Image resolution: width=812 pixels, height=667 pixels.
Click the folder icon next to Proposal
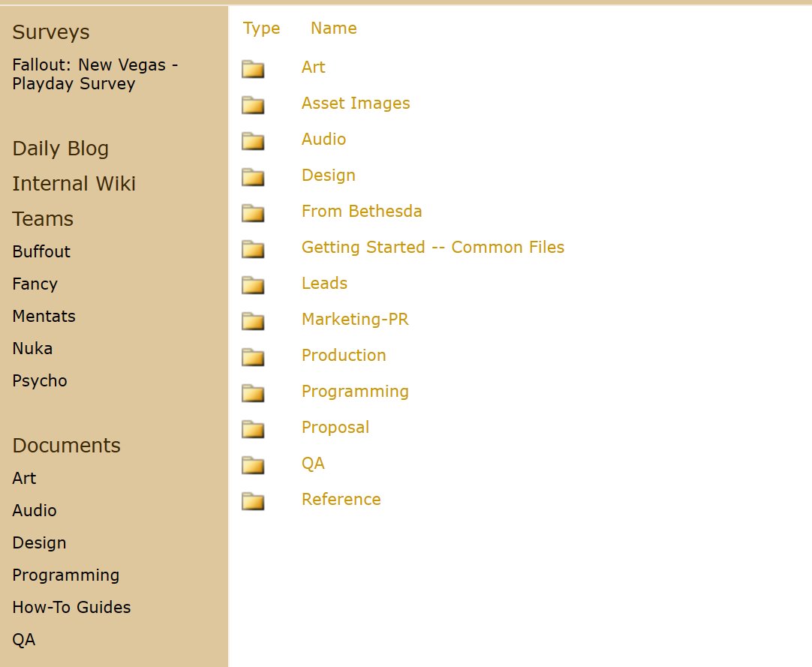(253, 428)
